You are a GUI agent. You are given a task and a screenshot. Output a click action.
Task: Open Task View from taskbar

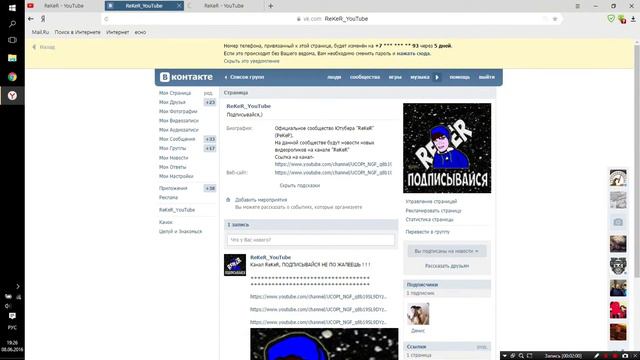(12, 40)
